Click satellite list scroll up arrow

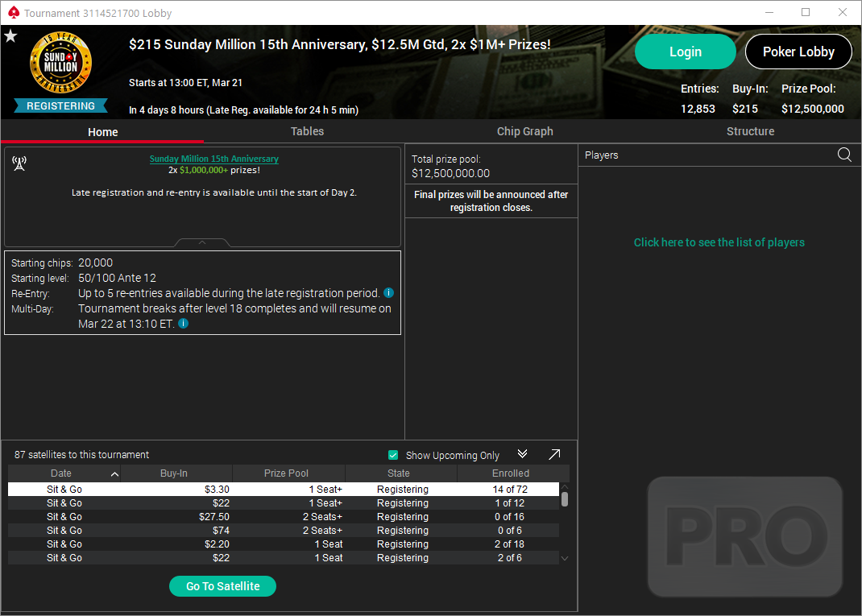tap(565, 487)
